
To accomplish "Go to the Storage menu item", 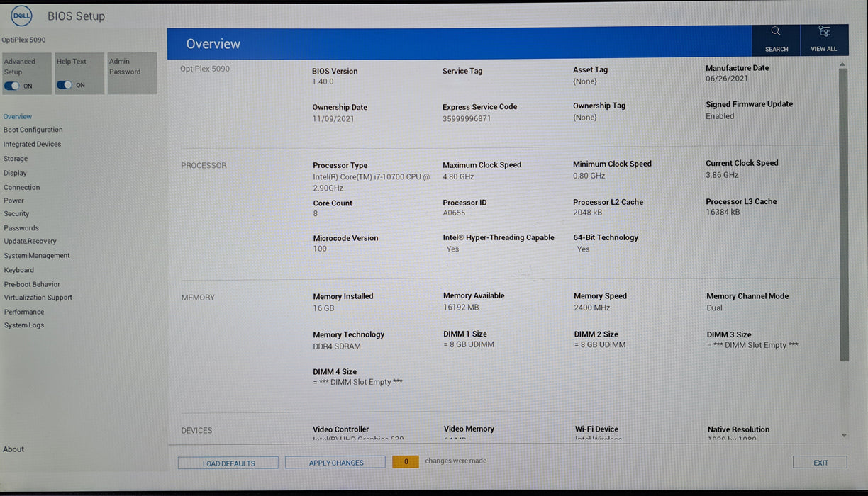I will 16,159.
